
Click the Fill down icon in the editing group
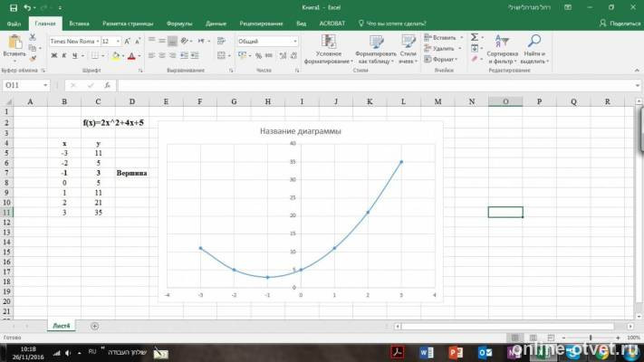(x=475, y=49)
